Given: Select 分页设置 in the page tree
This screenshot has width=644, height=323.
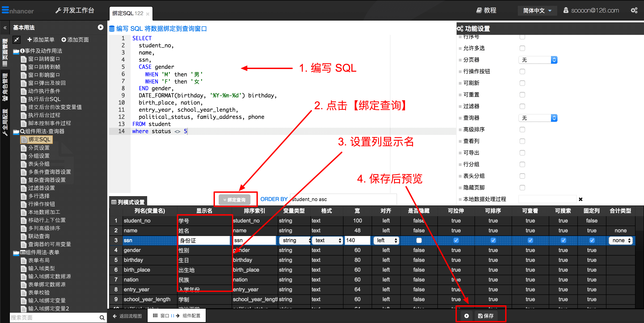Looking at the screenshot, I should tap(39, 148).
